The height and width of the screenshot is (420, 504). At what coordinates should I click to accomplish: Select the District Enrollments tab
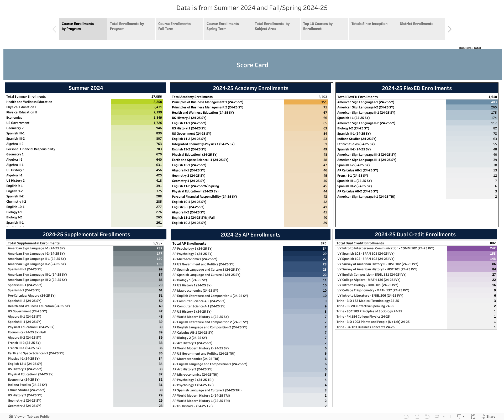(421, 29)
